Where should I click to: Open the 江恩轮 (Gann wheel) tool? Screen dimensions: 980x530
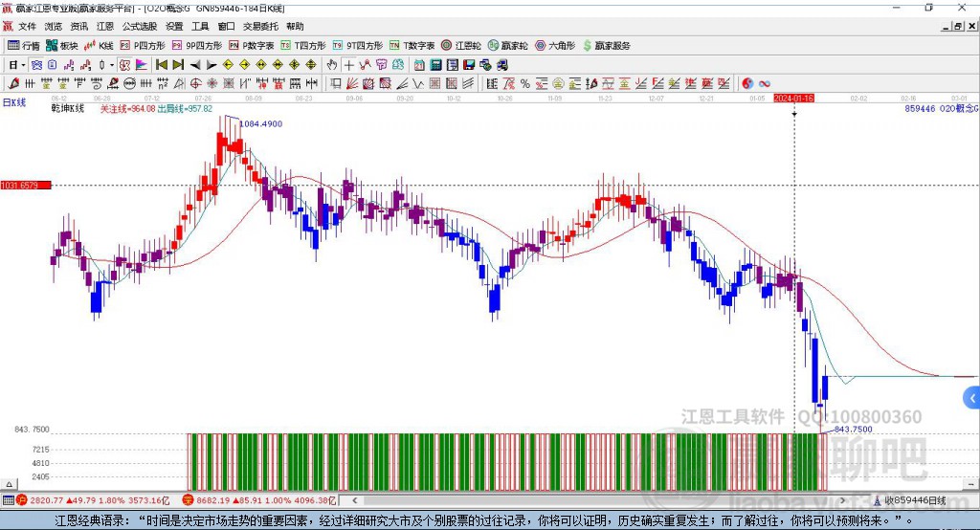click(463, 45)
